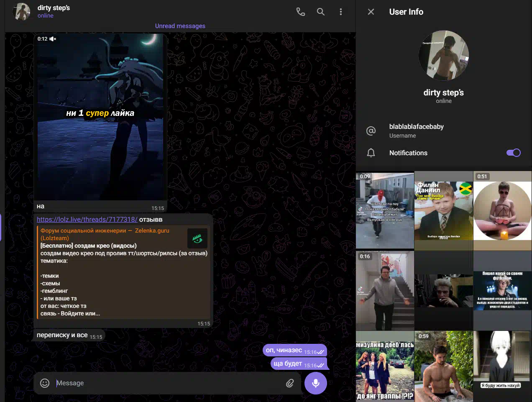Click the Message input field
Screen dimensions: 532x402
click(x=167, y=383)
